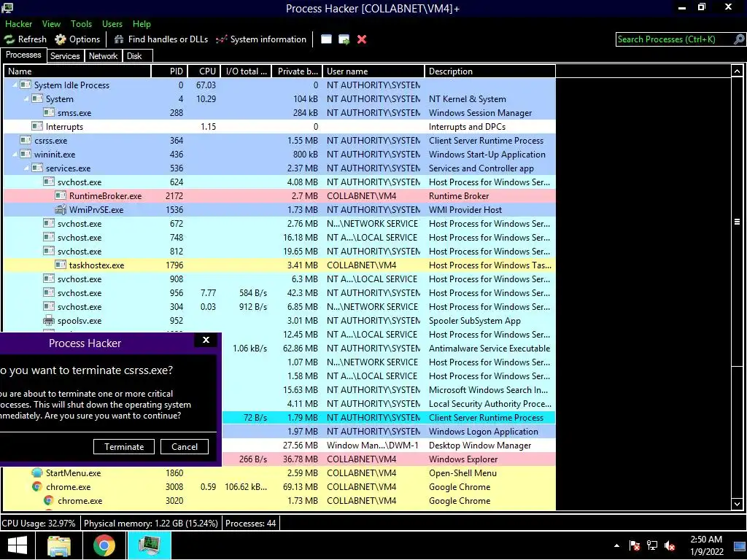This screenshot has height=560, width=747.
Task: Click the network tray icon
Action: (x=652, y=545)
